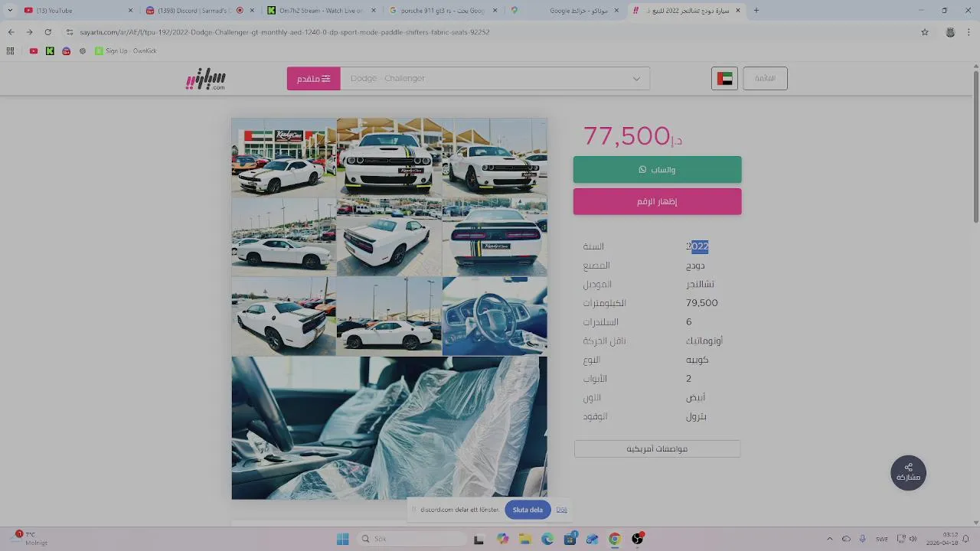Screen dimensions: 980x551
Task: Go back to the previous page
Action: 11,32
